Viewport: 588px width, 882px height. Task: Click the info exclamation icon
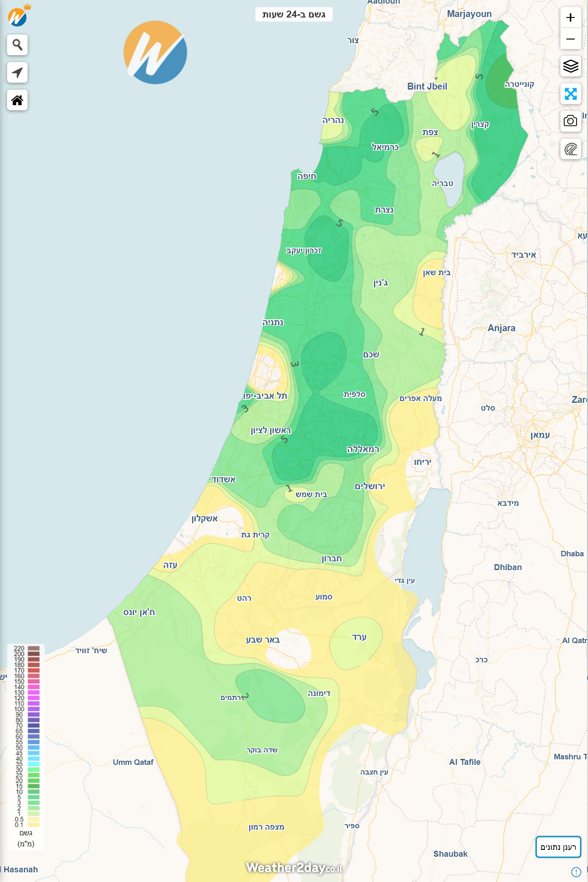point(576,872)
